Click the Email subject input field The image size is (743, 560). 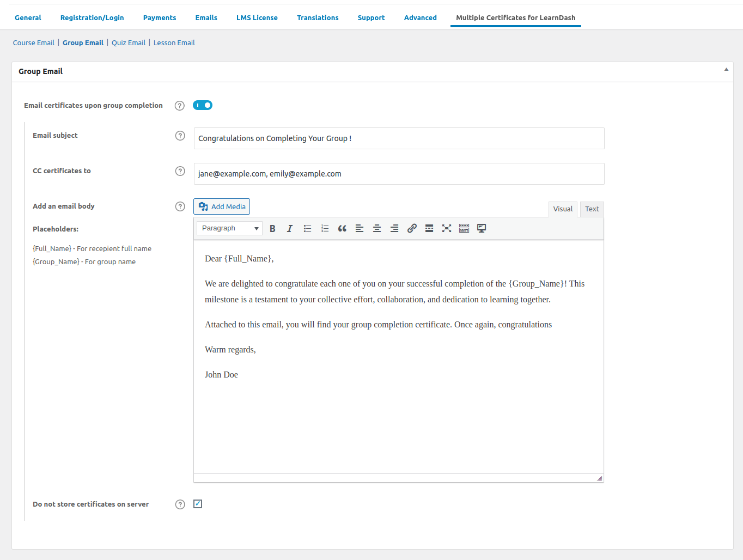pyautogui.click(x=399, y=138)
